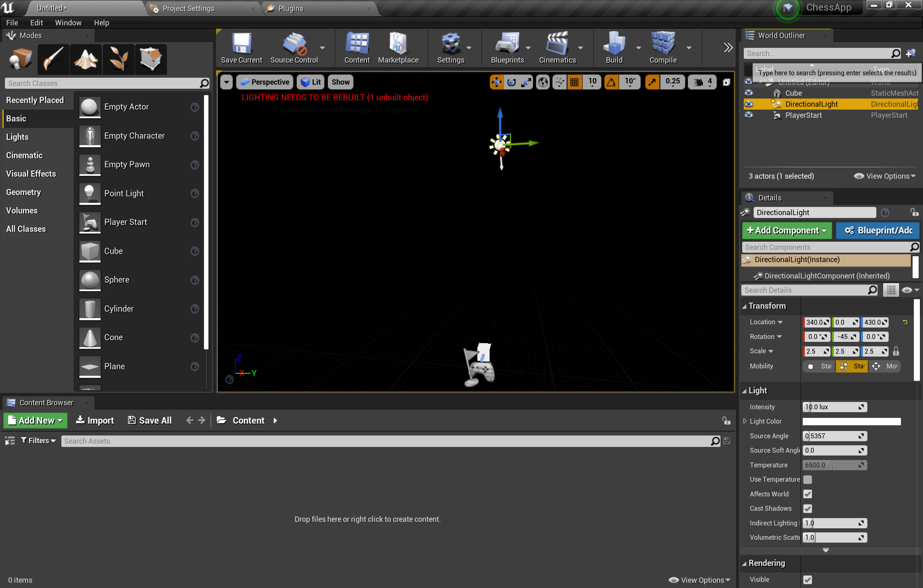Toggle Cast Shadows checkbox
923x588 pixels.
tap(808, 508)
